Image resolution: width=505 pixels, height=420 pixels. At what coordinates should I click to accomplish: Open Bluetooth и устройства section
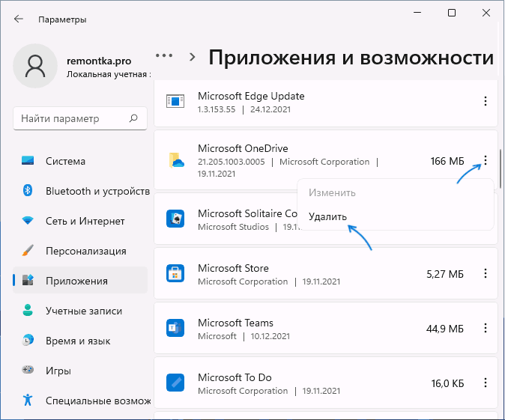pyautogui.click(x=80, y=191)
